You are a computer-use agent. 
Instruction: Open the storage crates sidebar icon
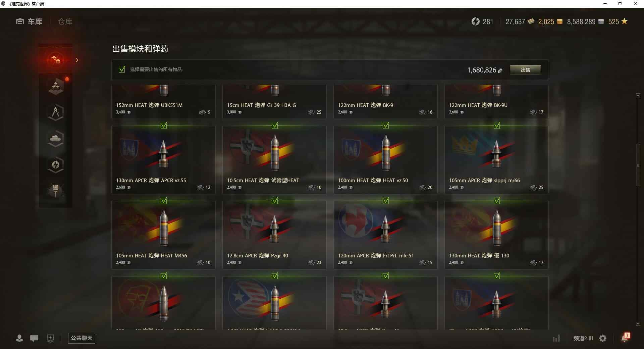[56, 86]
